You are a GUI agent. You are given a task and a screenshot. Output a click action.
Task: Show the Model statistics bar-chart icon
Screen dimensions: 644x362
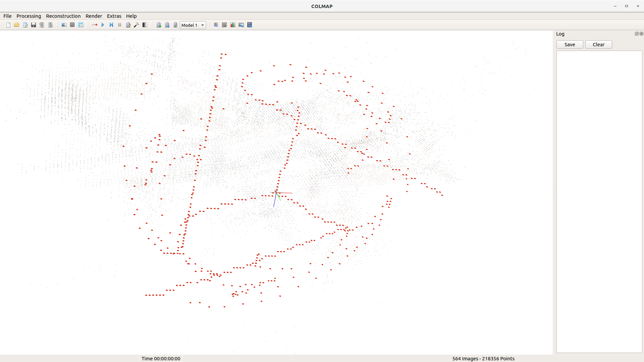pos(233,25)
